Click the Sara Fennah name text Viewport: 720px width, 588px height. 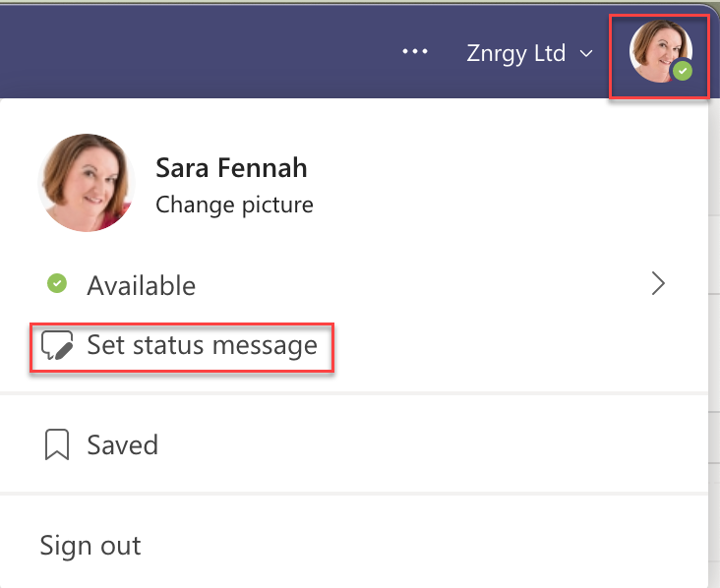(x=231, y=168)
